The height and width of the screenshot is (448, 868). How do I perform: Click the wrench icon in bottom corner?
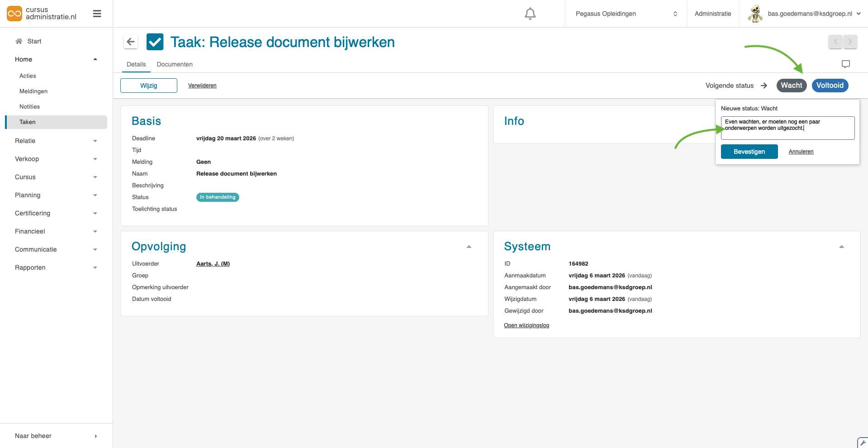click(x=862, y=443)
